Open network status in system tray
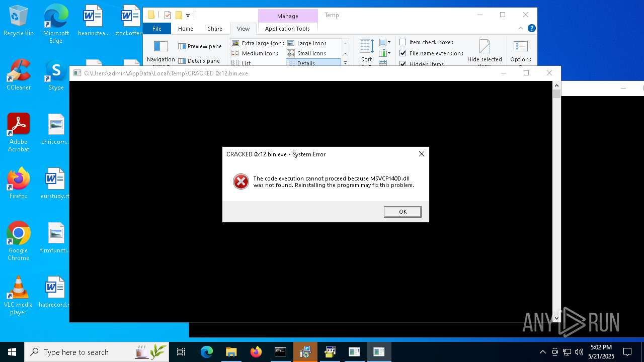Image resolution: width=644 pixels, height=362 pixels. pyautogui.click(x=567, y=352)
